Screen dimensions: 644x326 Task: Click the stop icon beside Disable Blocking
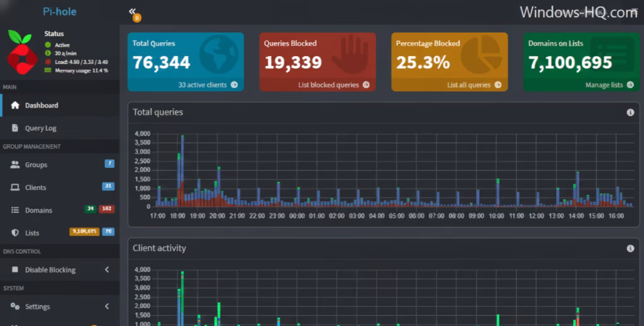[x=15, y=270]
